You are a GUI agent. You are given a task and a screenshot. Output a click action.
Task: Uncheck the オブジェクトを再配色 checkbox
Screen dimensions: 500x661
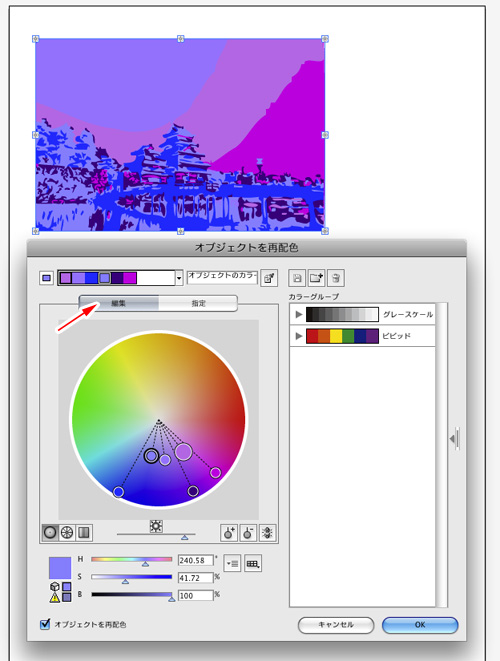pyautogui.click(x=45, y=624)
